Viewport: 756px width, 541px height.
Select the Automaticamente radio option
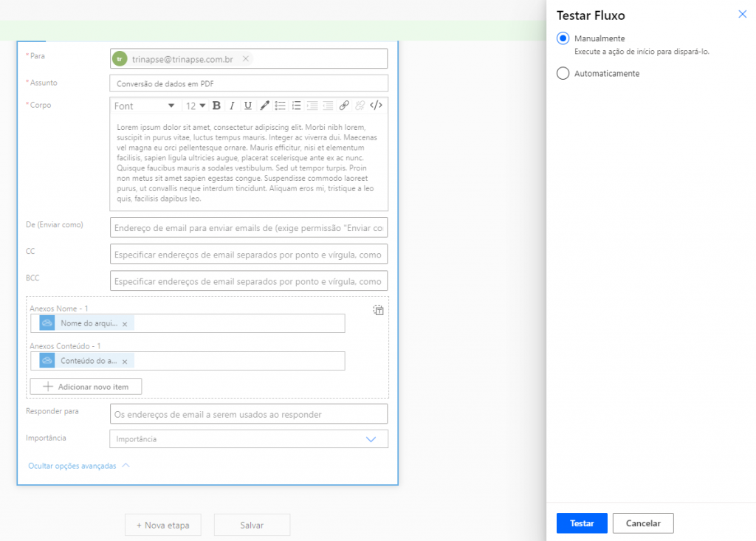click(563, 74)
